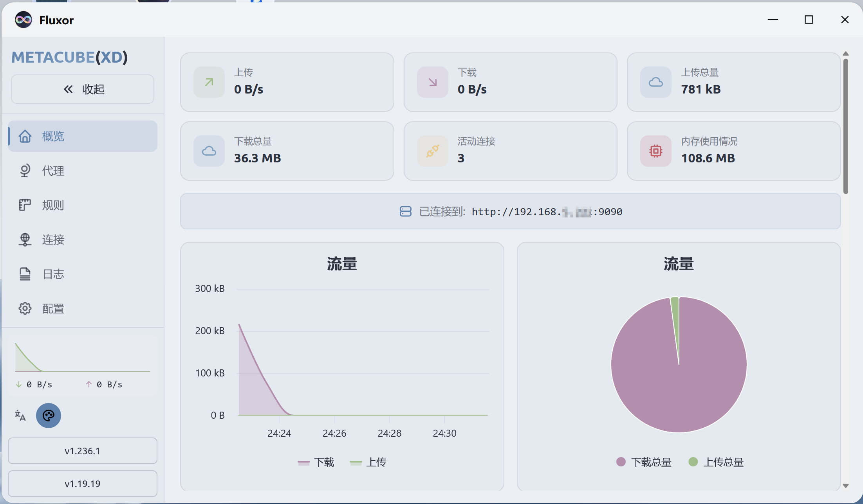The height and width of the screenshot is (504, 863).
Task: Click the 上传总量 summary card
Action: (x=733, y=82)
